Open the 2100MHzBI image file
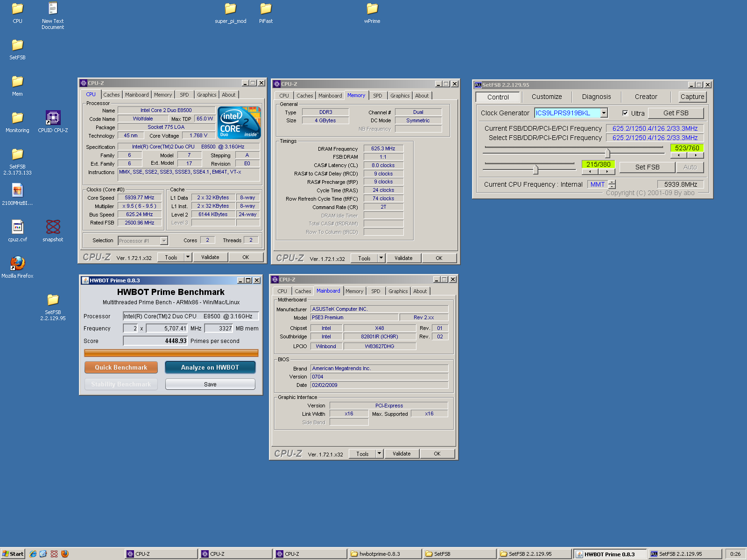Screen dimensions: 747x560 [x=17, y=195]
